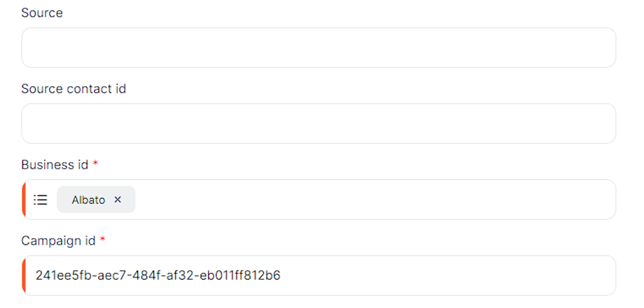
Task: Click the orange marker bar on Business id
Action: 24,200
